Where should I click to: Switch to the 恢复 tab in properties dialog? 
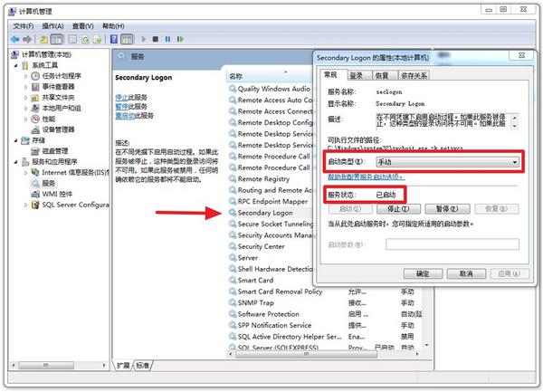tap(384, 75)
